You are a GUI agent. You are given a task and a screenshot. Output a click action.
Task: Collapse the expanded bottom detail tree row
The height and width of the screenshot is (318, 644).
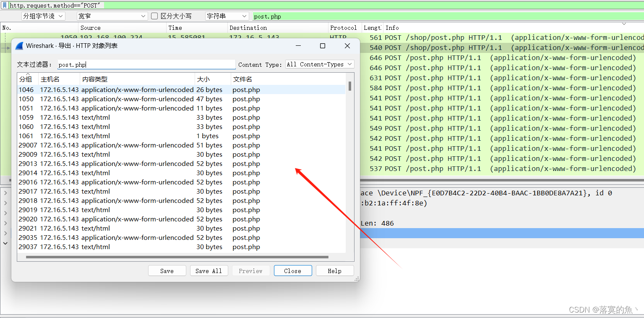[5, 243]
